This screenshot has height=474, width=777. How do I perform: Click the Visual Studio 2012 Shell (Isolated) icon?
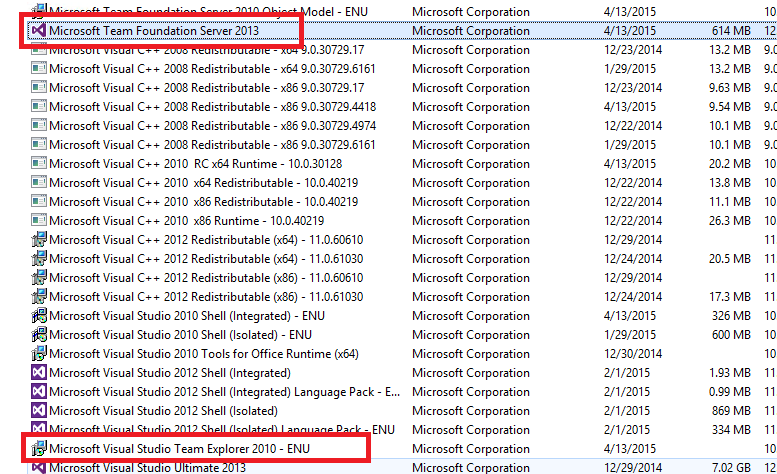[39, 411]
